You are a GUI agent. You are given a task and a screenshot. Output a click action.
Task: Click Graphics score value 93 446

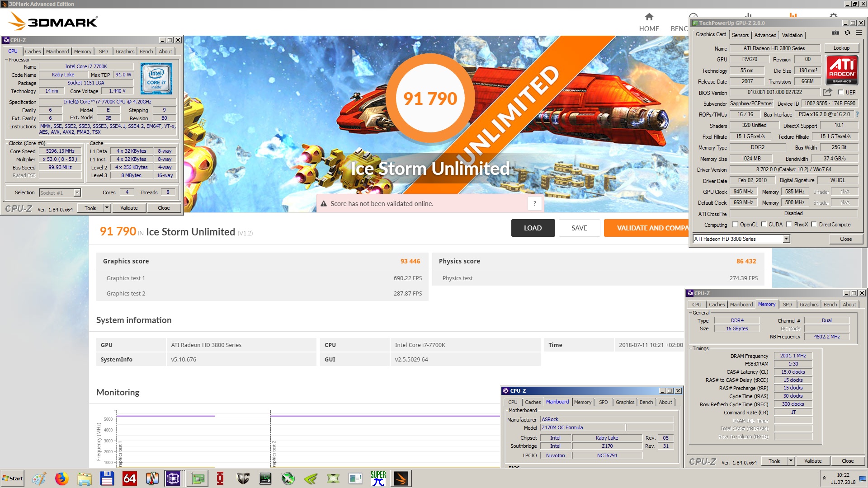pos(410,261)
